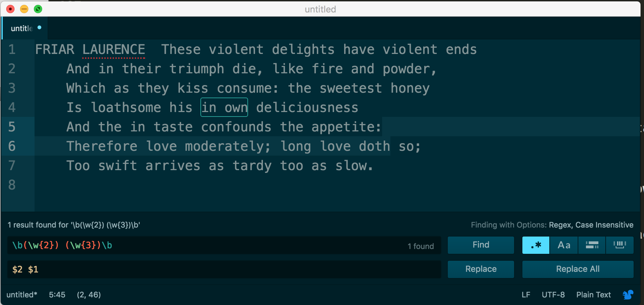Click the untitled* file name in status bar
This screenshot has width=644, height=305.
22,295
